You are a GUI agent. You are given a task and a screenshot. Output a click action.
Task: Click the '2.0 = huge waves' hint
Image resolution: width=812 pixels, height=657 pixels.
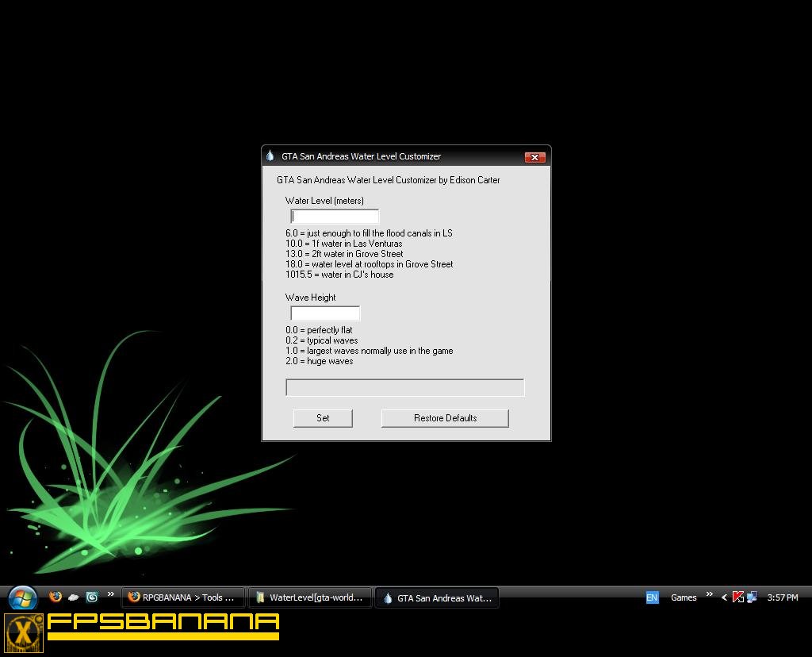click(x=319, y=361)
